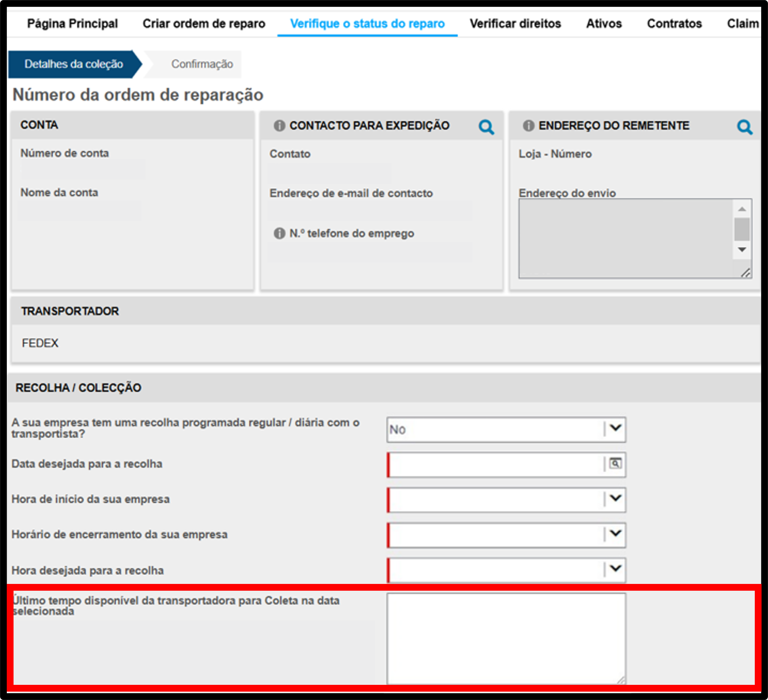Click info icon next to N.º telefone do emprego
This screenshot has height=700, width=768.
pyautogui.click(x=279, y=233)
